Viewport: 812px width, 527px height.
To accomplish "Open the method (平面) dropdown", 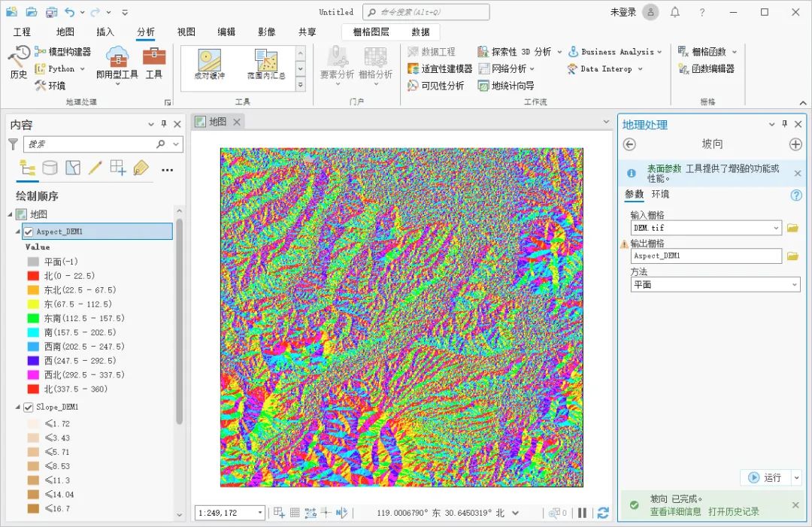I will coord(795,284).
